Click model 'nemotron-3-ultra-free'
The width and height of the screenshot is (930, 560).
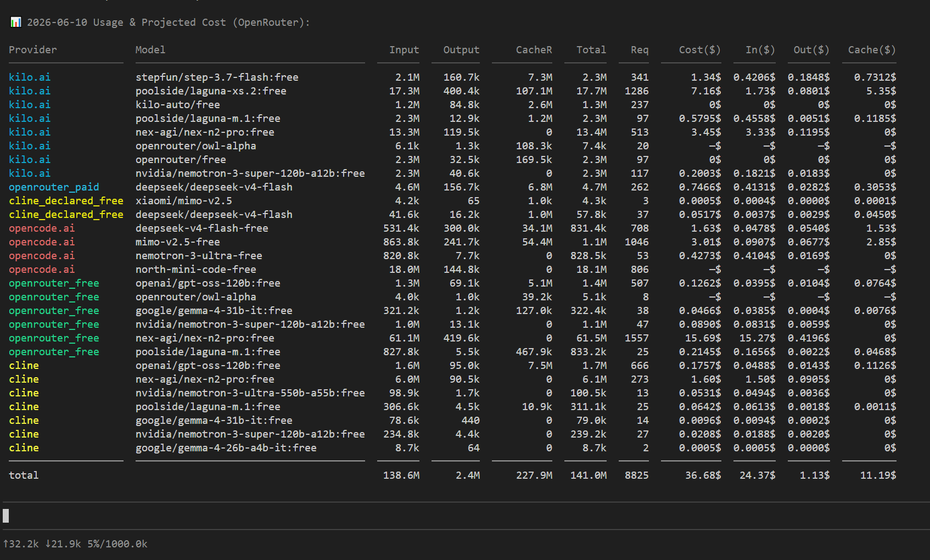pyautogui.click(x=199, y=256)
